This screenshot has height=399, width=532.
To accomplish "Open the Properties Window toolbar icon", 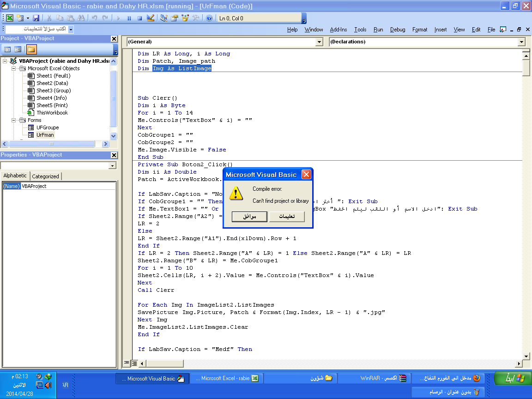I will 175,18.
